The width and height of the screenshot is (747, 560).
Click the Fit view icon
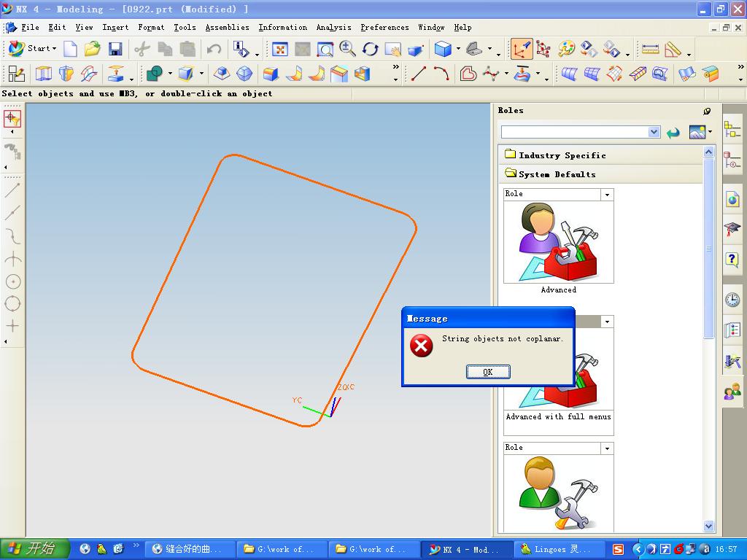279,49
